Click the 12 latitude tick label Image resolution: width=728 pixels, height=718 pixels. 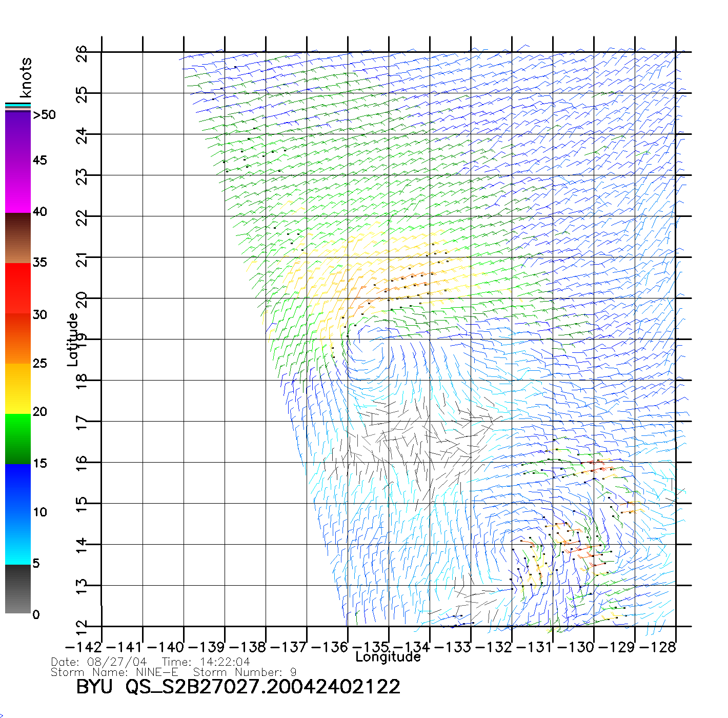[82, 627]
